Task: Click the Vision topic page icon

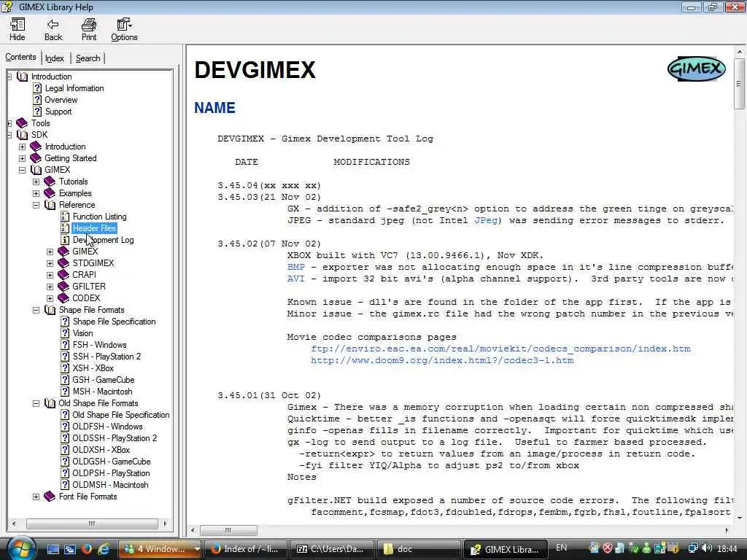Action: coord(65,333)
